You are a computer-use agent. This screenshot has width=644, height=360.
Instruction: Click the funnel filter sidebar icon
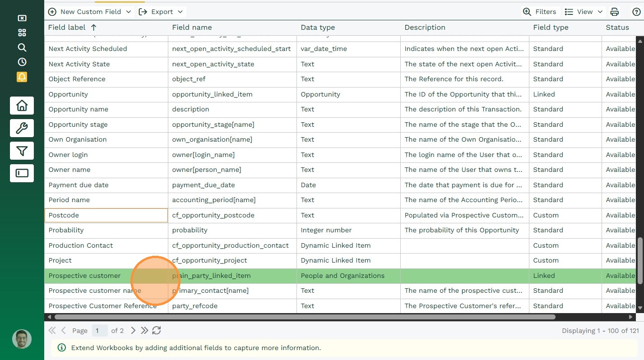click(x=22, y=151)
